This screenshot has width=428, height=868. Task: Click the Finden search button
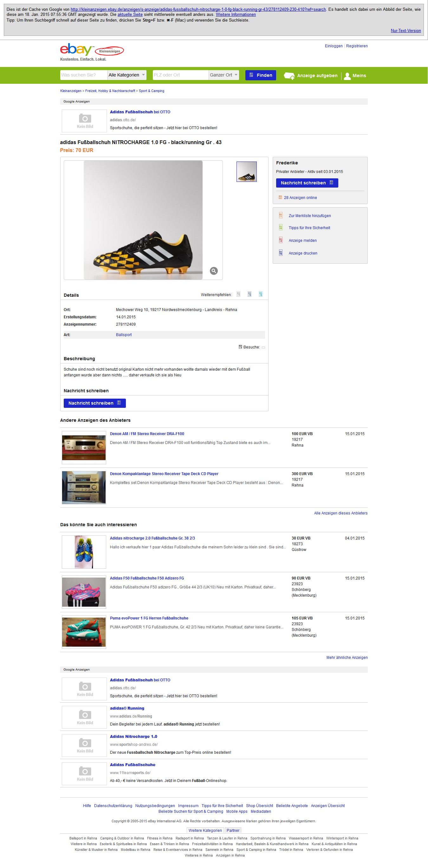[261, 75]
